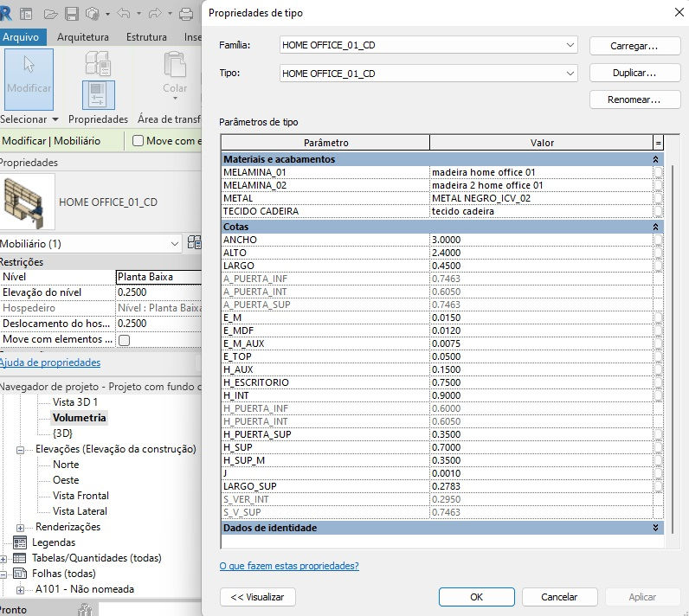This screenshot has height=616, width=689.
Task: Click the Type Properties icon in ribbon
Action: click(98, 62)
